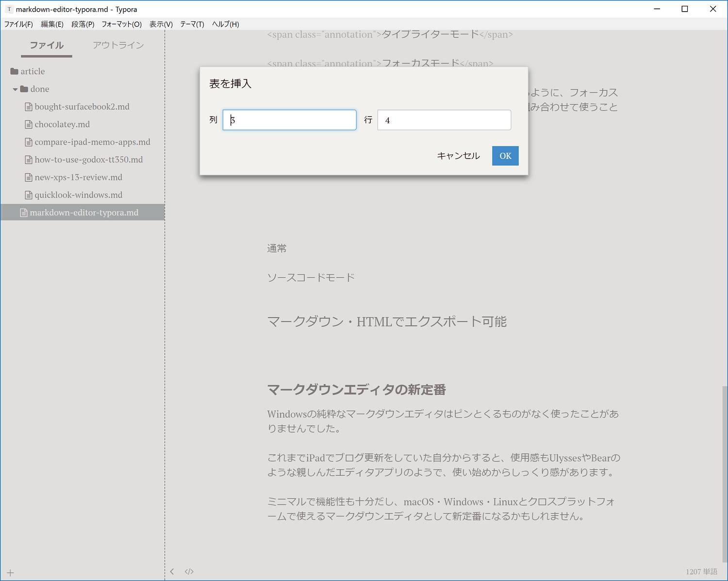The width and height of the screenshot is (728, 581).
Task: Click file icon of new-xps-13-review.md
Action: 29,178
